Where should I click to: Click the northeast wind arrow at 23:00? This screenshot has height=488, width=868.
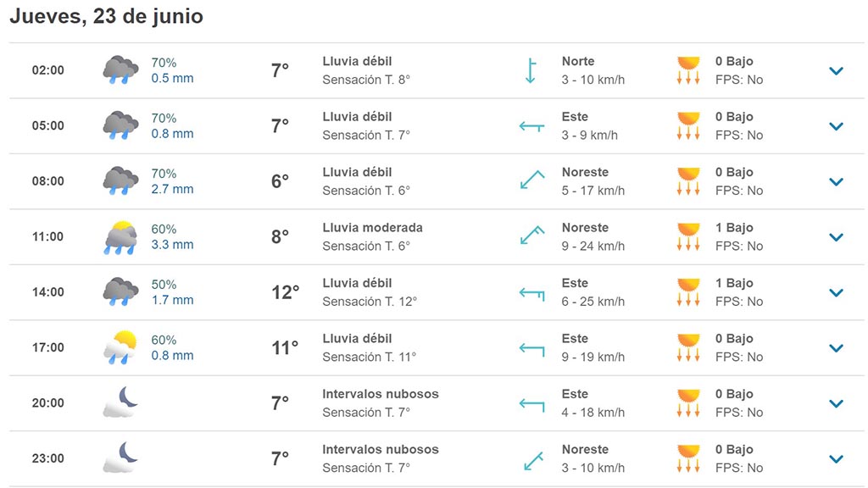pos(531,459)
